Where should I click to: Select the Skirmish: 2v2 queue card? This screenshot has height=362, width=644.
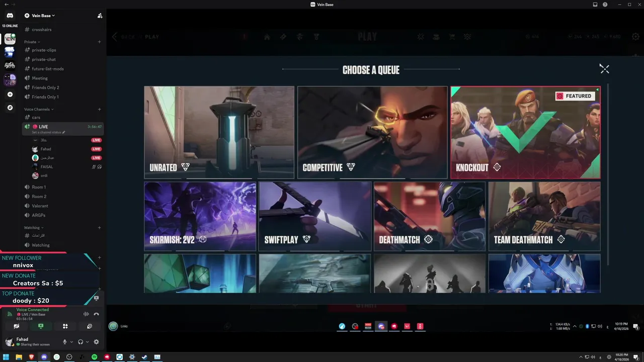coord(200,216)
